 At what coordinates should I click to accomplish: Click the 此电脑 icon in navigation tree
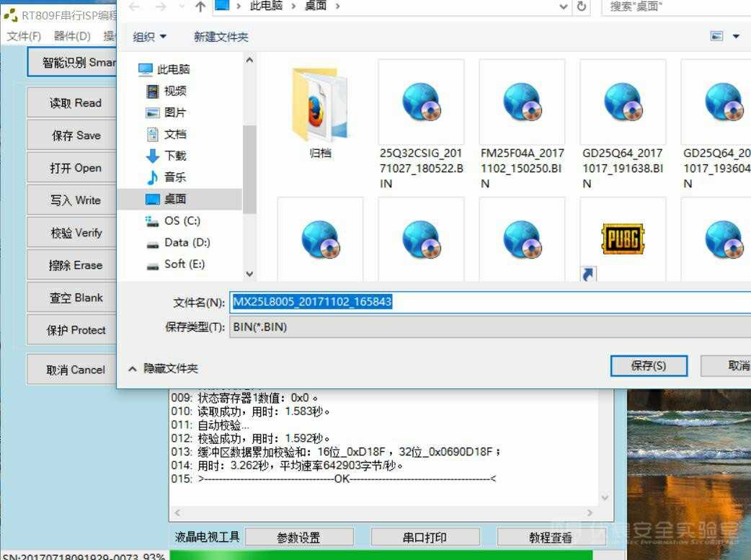click(146, 69)
